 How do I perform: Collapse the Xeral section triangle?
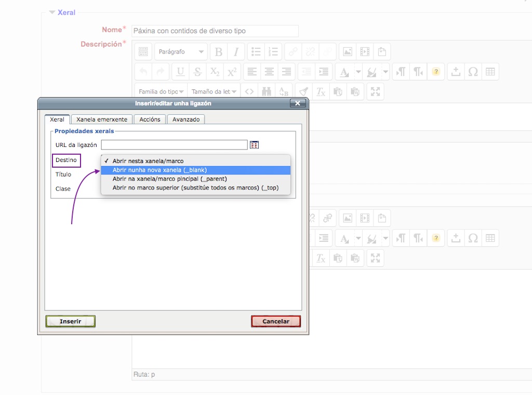pos(52,12)
